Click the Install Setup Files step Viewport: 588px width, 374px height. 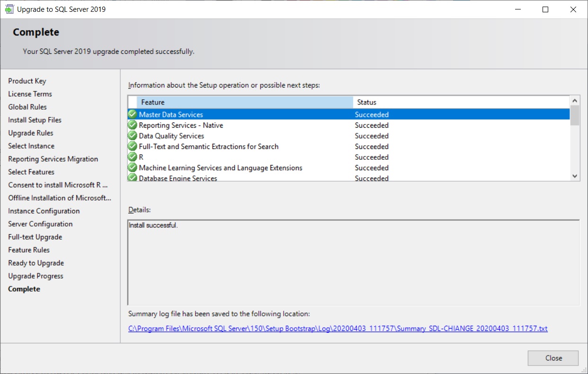35,120
